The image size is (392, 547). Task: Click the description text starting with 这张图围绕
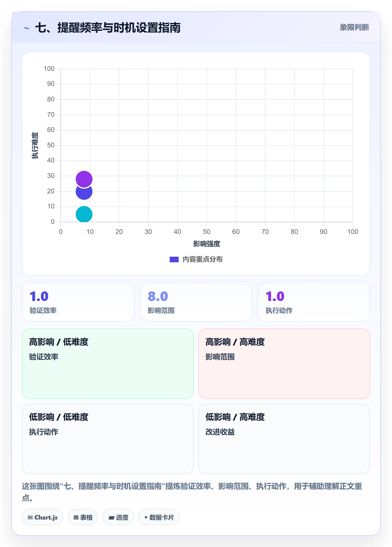click(192, 492)
